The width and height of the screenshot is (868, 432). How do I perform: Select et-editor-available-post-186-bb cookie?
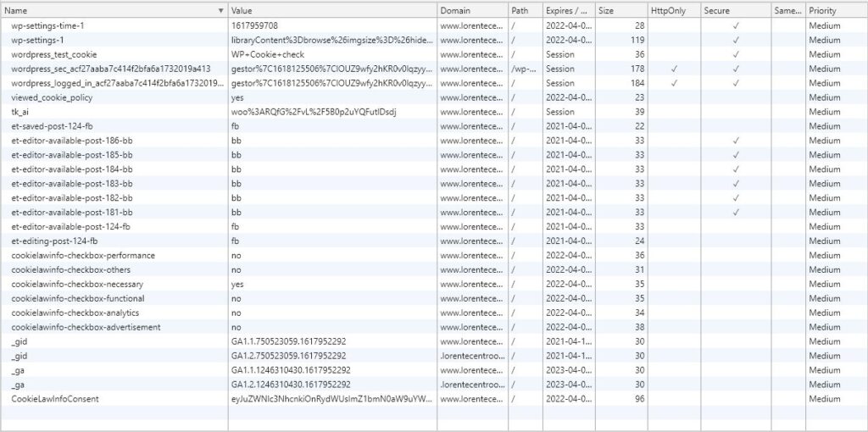[x=434, y=141]
